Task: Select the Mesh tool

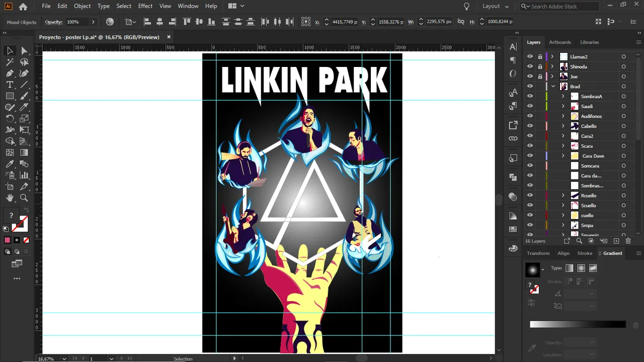Action: click(10, 153)
